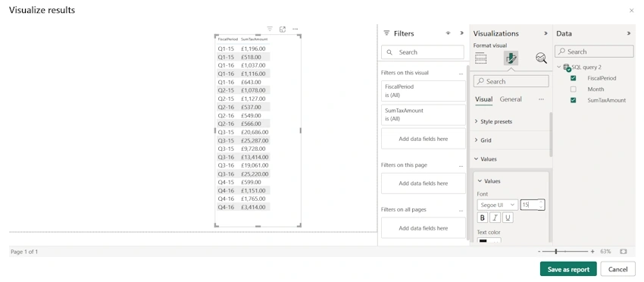Uncheck the SumTaxAmount field checkbox
This screenshot has height=282, width=644.
tap(574, 100)
